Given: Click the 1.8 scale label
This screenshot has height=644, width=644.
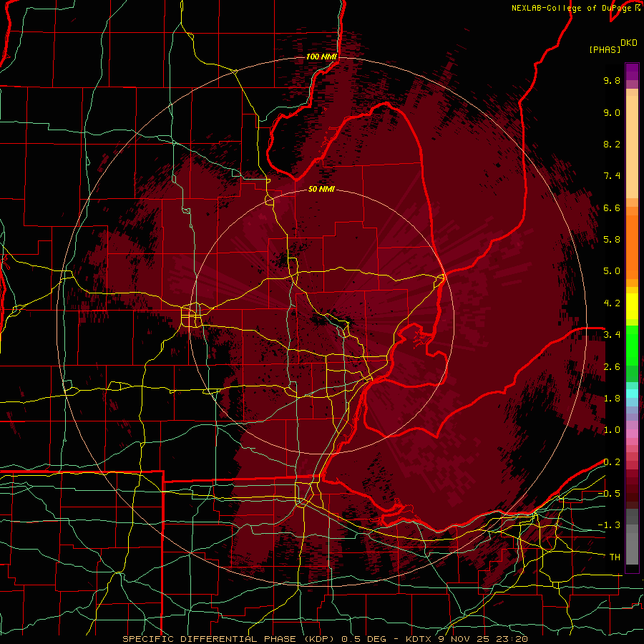Looking at the screenshot, I should point(612,399).
